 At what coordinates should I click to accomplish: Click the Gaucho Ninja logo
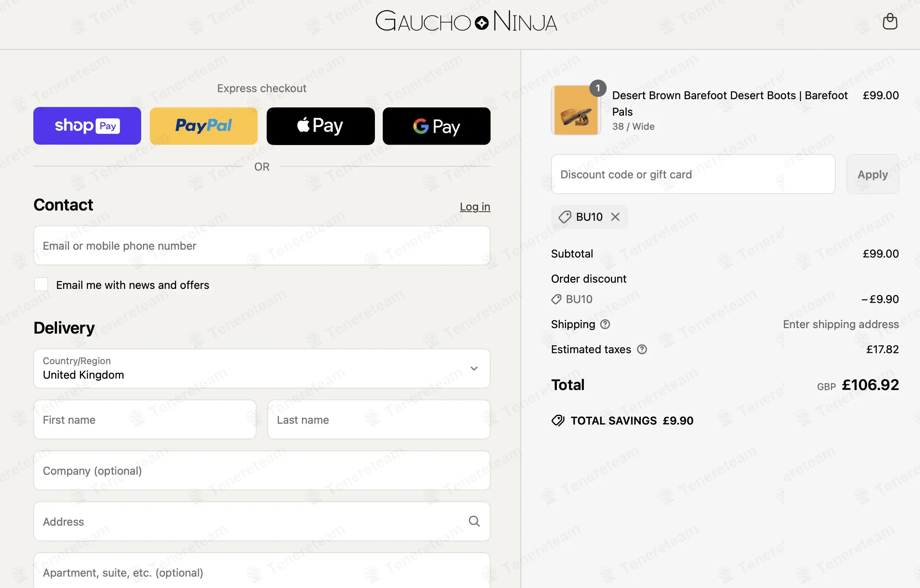pos(466,22)
